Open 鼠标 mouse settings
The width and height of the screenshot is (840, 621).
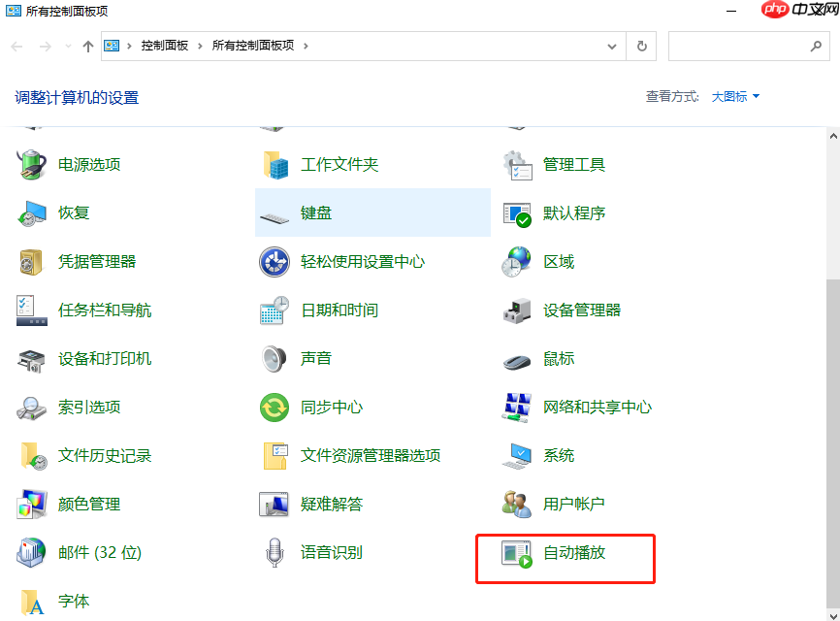pos(559,359)
